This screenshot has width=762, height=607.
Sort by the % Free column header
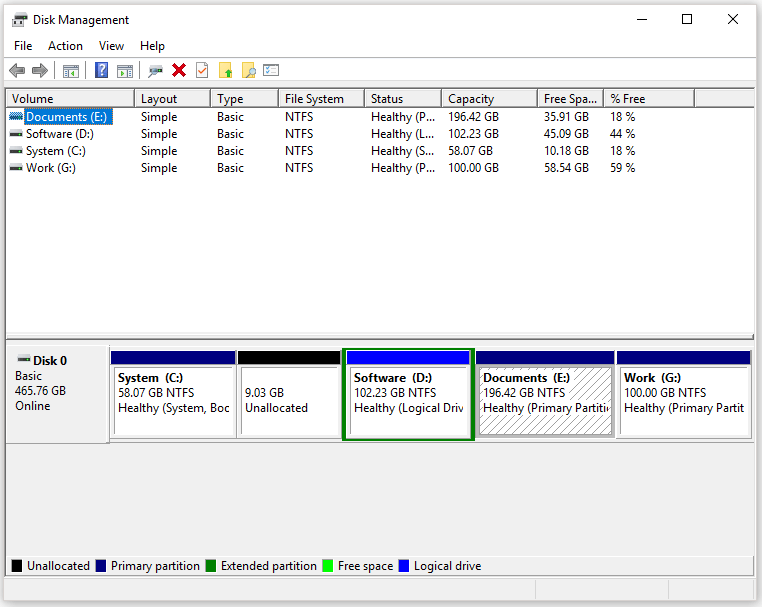coord(649,99)
